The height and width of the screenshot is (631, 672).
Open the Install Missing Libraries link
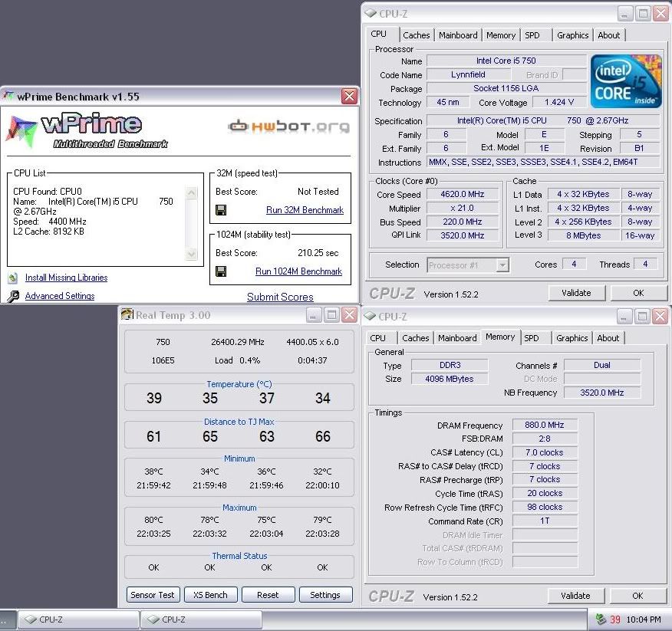(66, 278)
